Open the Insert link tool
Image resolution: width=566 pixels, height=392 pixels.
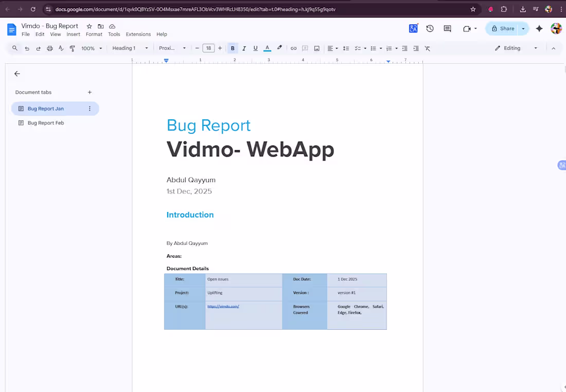pos(293,48)
